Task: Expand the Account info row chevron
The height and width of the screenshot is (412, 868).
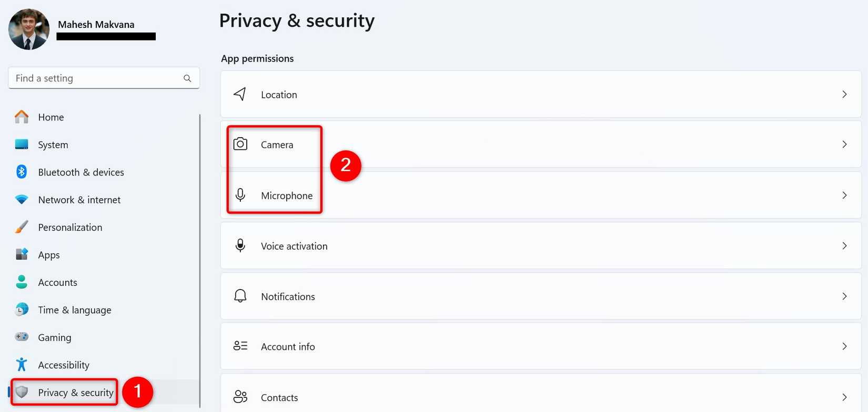Action: coord(844,346)
